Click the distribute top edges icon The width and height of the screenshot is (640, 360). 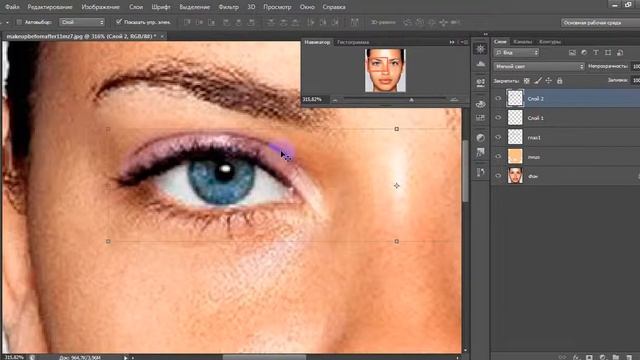[271, 22]
